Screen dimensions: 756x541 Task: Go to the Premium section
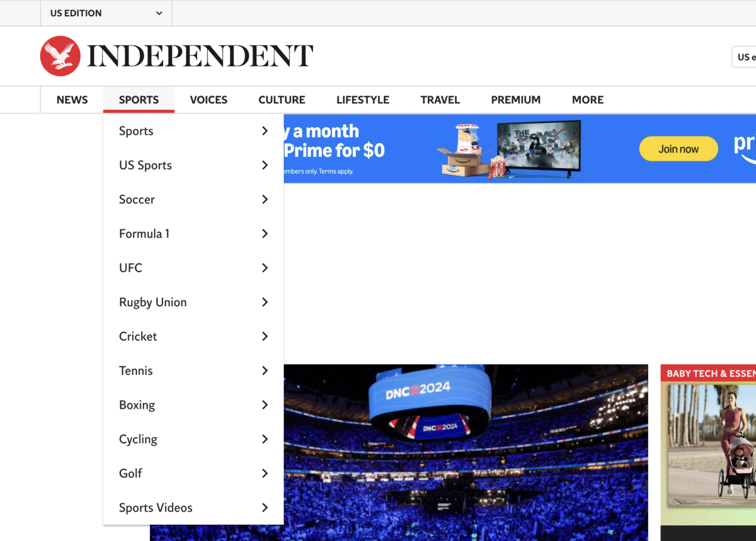pyautogui.click(x=515, y=100)
